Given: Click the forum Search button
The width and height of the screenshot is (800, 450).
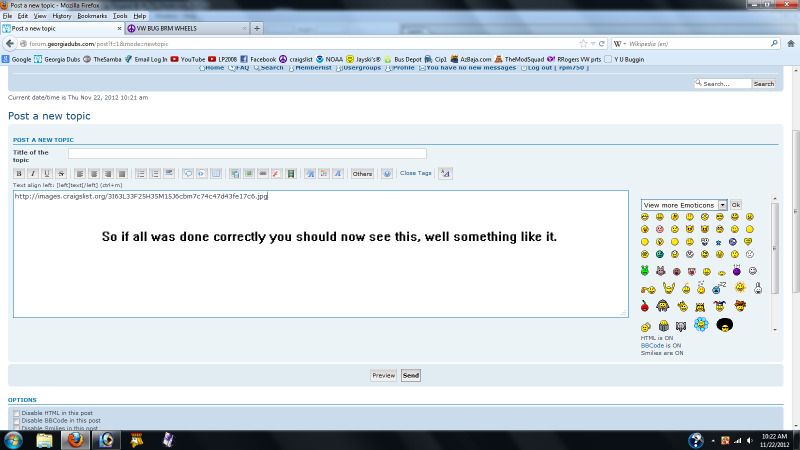Looking at the screenshot, I should click(764, 84).
